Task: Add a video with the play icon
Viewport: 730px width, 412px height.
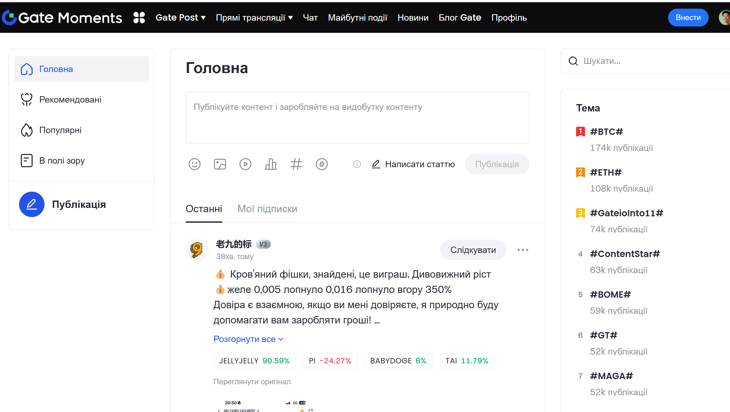Action: (245, 164)
